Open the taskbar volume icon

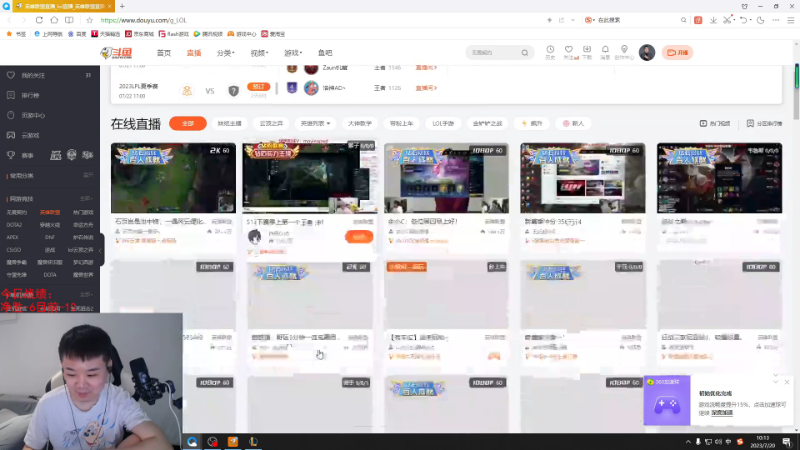tap(718, 442)
